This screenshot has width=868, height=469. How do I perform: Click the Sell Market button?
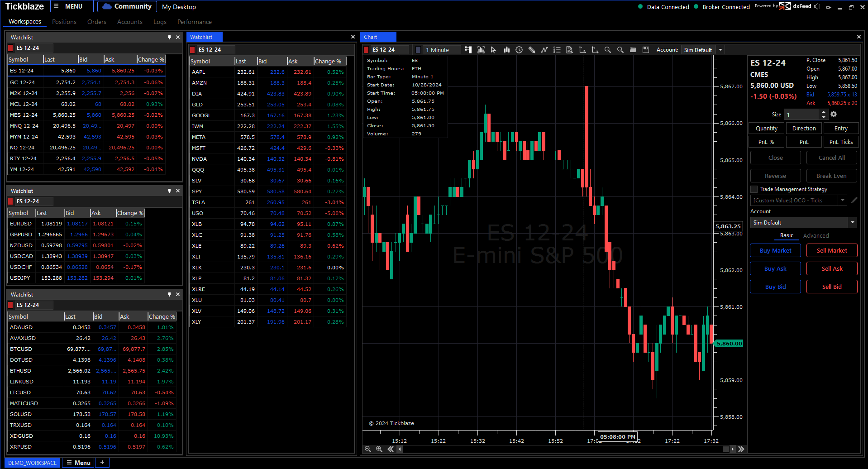click(x=832, y=250)
